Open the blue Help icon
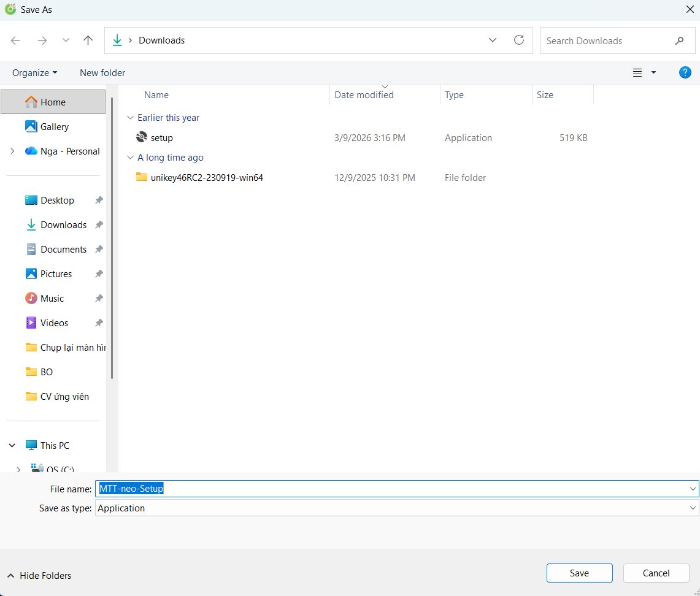This screenshot has width=700, height=596. [685, 72]
